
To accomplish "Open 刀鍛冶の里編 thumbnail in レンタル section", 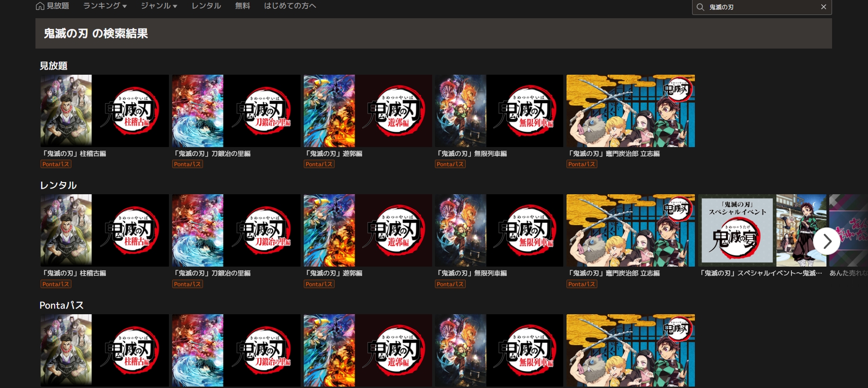I will click(x=236, y=230).
